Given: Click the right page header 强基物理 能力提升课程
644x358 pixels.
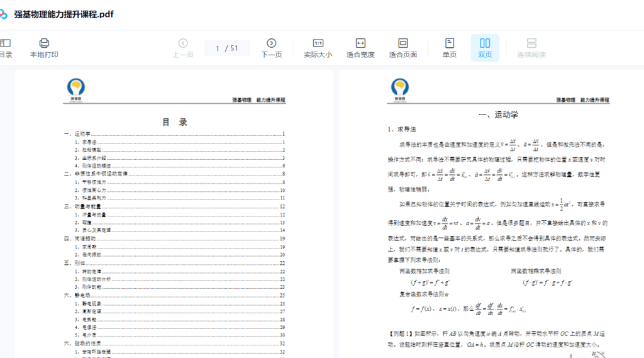Looking at the screenshot, I should [582, 100].
